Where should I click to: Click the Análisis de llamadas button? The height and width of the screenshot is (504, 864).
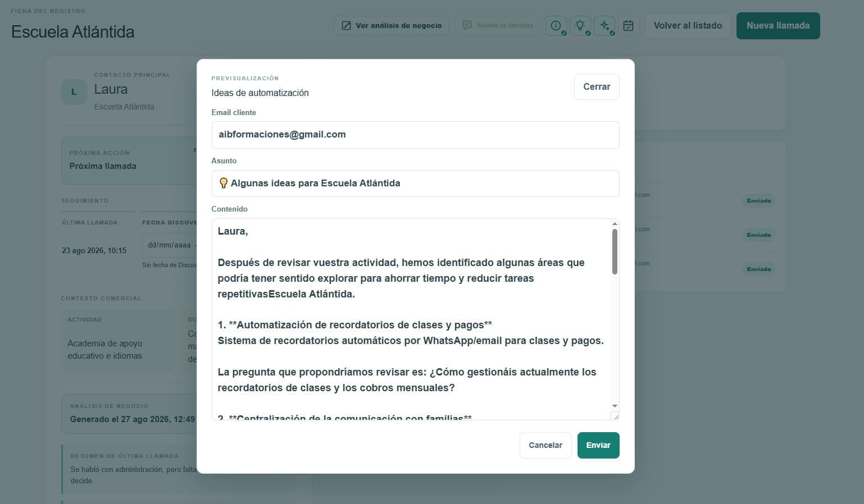click(x=497, y=26)
